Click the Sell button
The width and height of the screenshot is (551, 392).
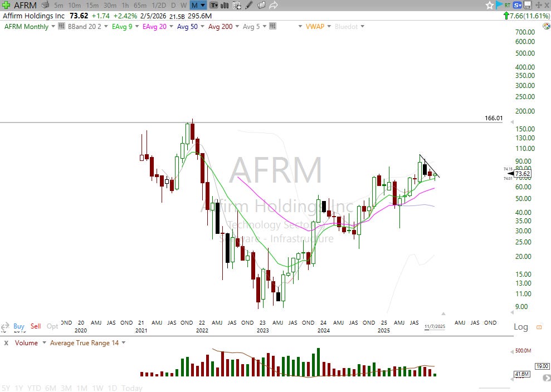36,326
